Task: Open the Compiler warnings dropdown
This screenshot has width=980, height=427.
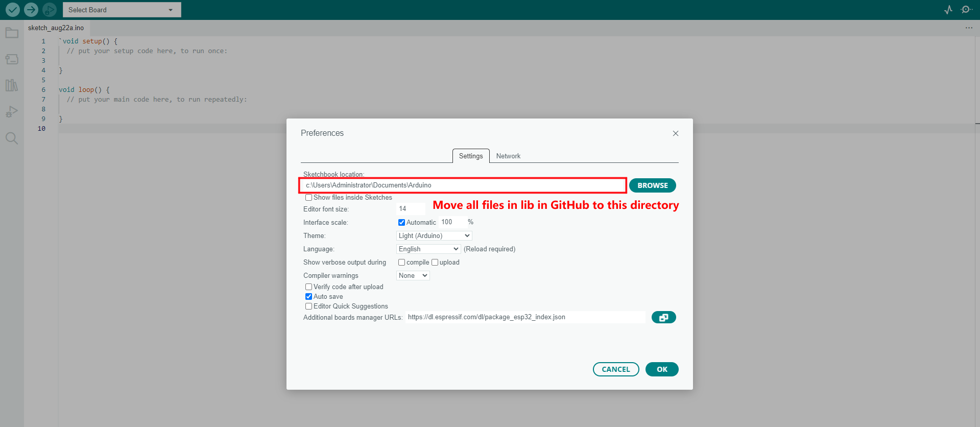Action: coord(413,276)
